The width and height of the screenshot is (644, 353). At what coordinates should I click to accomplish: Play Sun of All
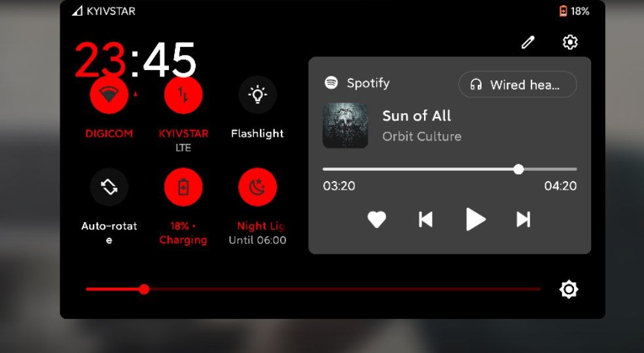tap(476, 219)
